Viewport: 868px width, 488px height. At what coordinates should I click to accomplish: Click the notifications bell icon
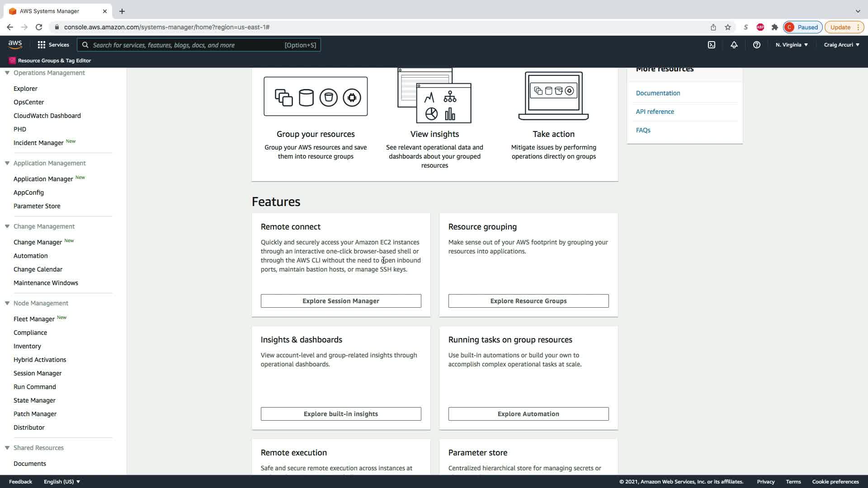point(734,45)
